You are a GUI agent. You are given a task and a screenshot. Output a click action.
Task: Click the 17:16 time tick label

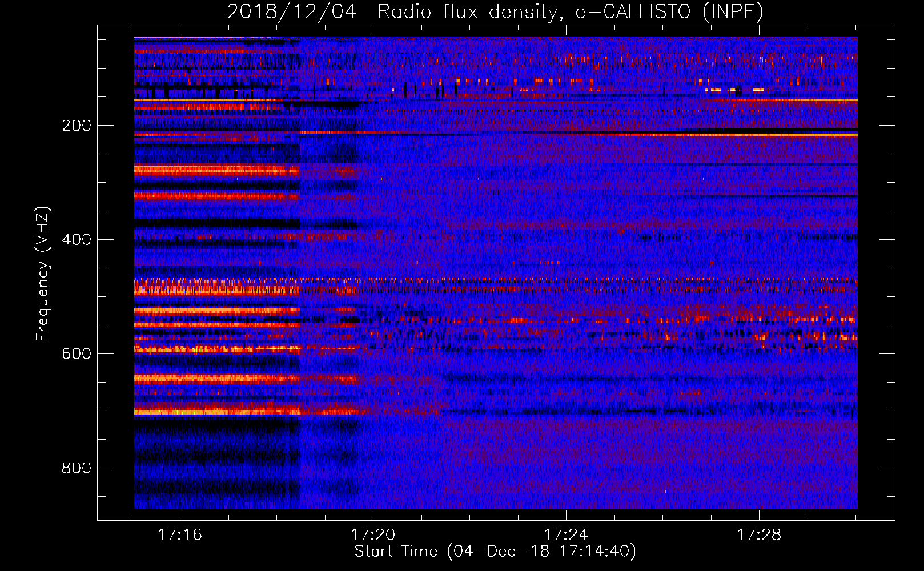coord(180,534)
